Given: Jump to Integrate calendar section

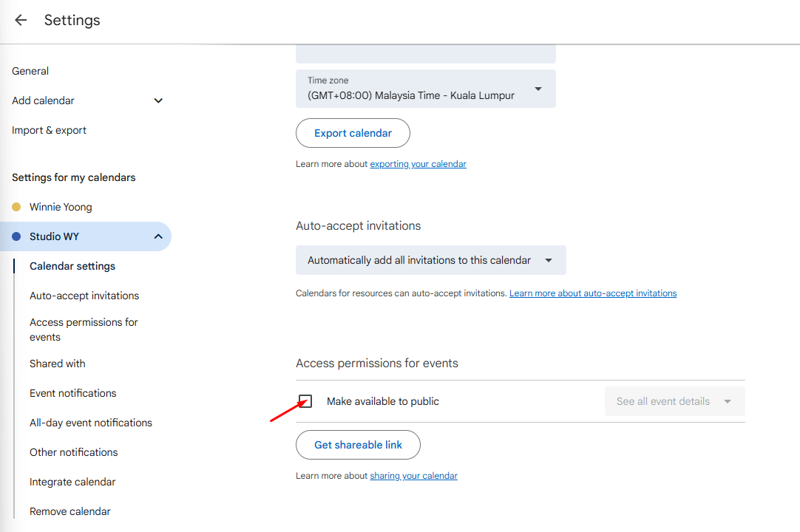Looking at the screenshot, I should 72,482.
